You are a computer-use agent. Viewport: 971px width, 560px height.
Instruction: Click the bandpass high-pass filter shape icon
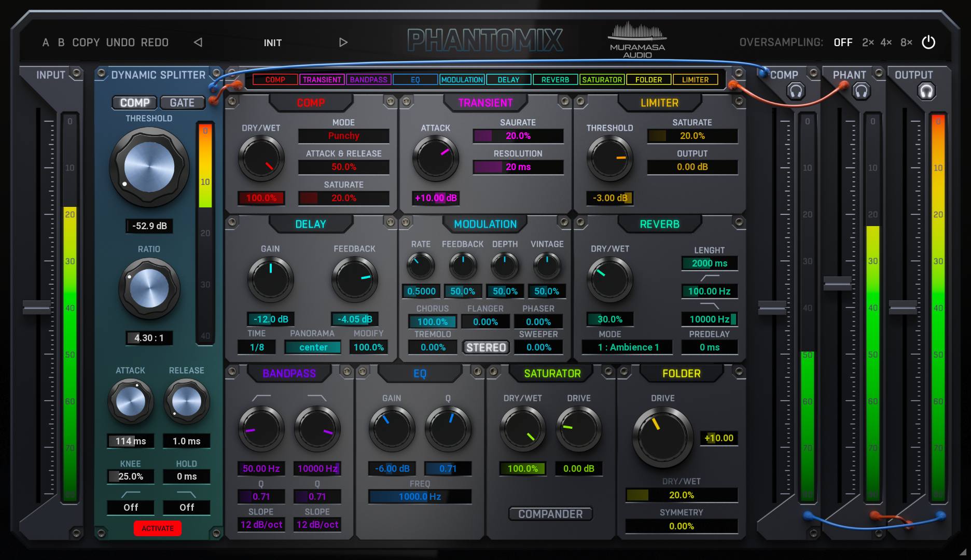click(261, 398)
